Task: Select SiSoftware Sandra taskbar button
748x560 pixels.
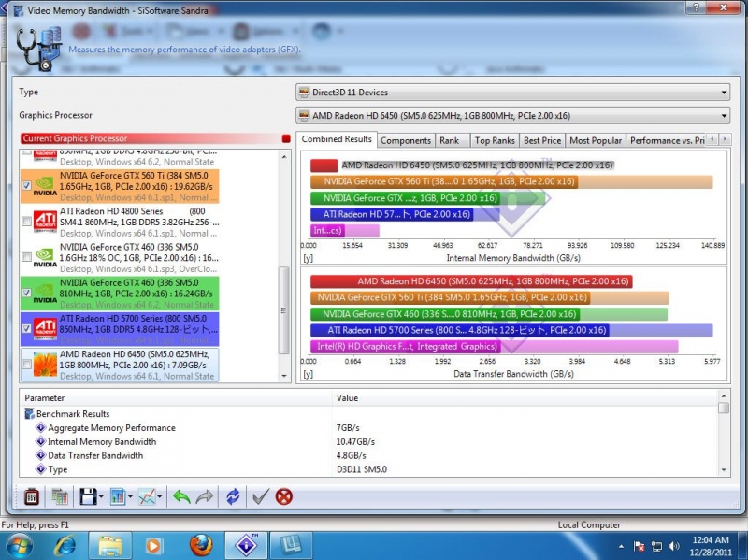Action: coord(246,546)
